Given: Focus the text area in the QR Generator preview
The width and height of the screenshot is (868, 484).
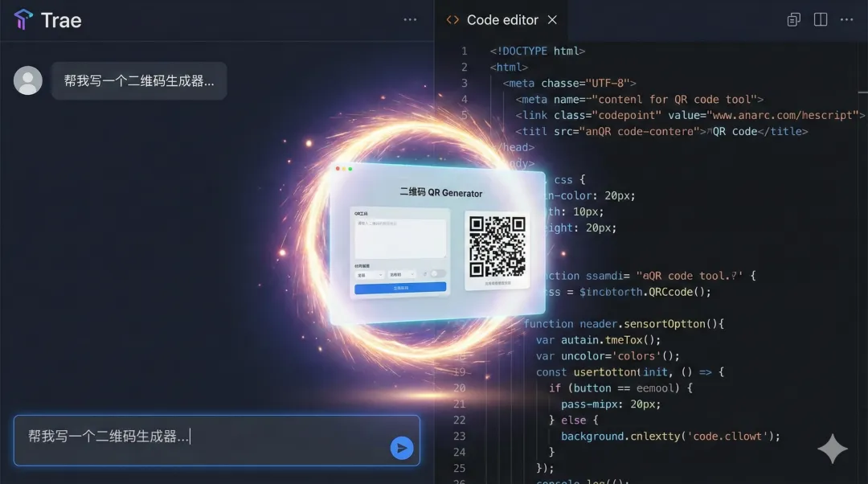Looking at the screenshot, I should tap(400, 239).
